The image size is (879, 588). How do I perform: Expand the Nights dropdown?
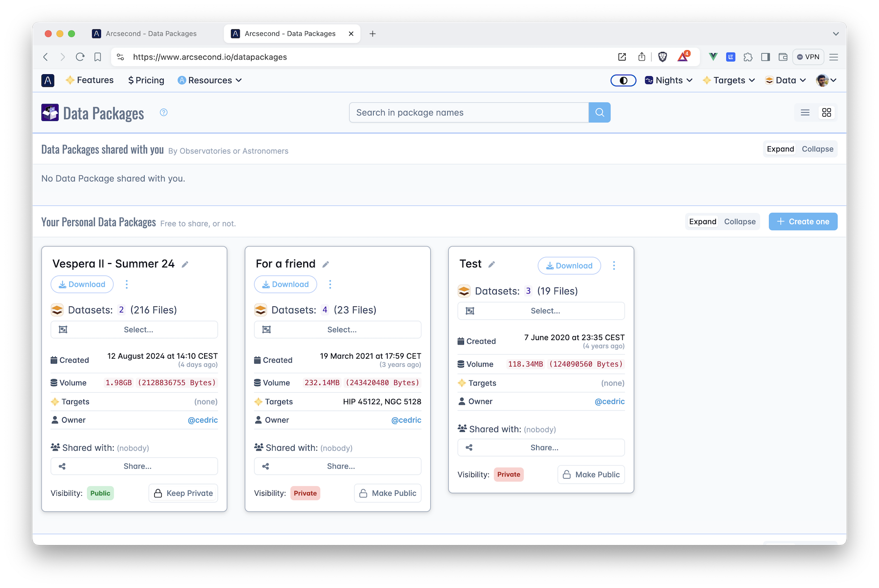pyautogui.click(x=668, y=80)
